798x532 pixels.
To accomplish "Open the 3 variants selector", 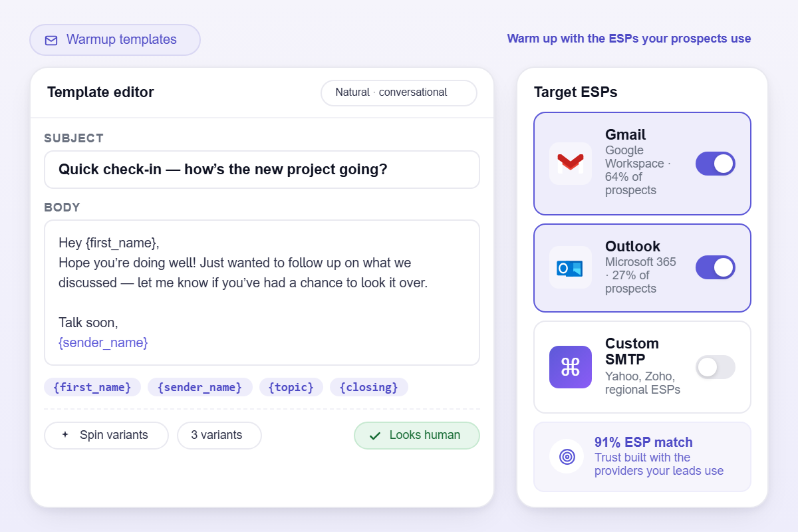I will click(219, 436).
